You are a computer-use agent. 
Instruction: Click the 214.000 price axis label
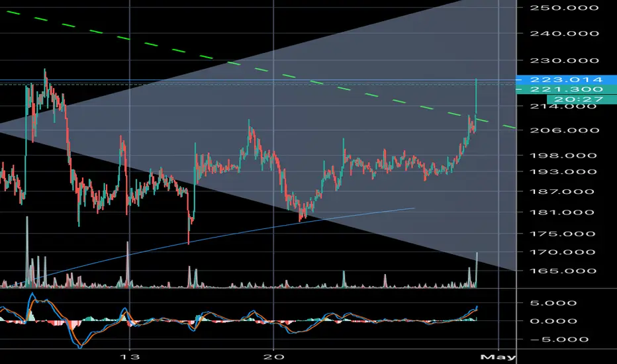click(564, 107)
